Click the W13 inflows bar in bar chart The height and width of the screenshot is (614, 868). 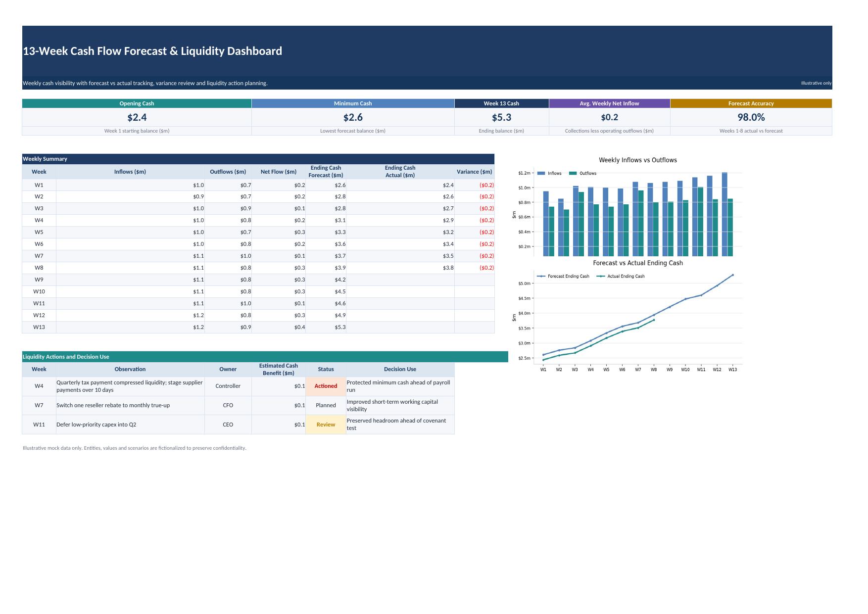click(x=724, y=214)
